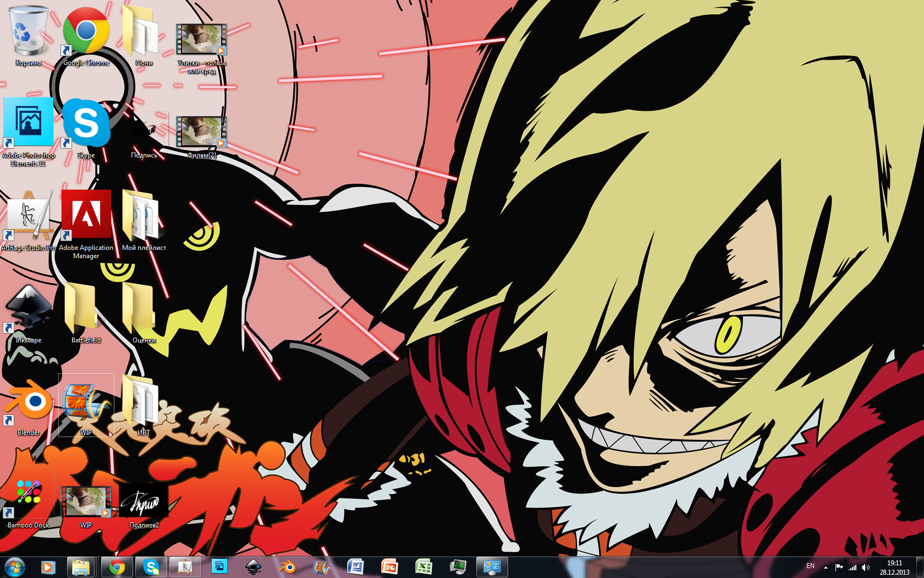Viewport: 924px width, 578px height.
Task: Open the Bamboo Dock desktop shortcut
Action: [29, 499]
